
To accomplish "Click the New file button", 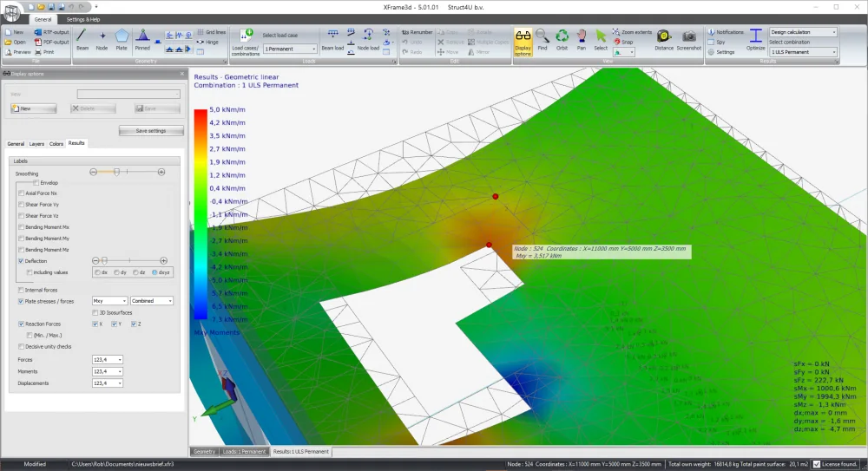I will pyautogui.click(x=15, y=32).
